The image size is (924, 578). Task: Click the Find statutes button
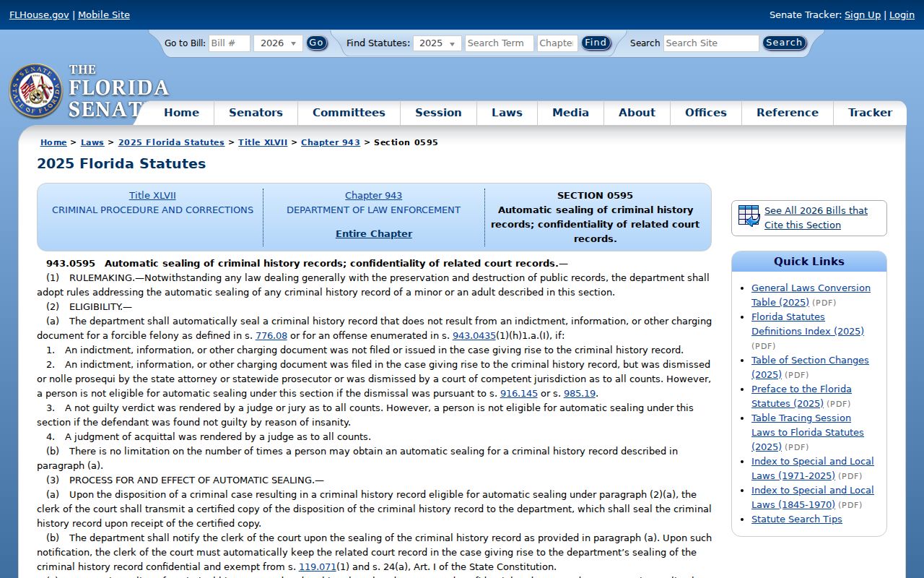(x=596, y=43)
